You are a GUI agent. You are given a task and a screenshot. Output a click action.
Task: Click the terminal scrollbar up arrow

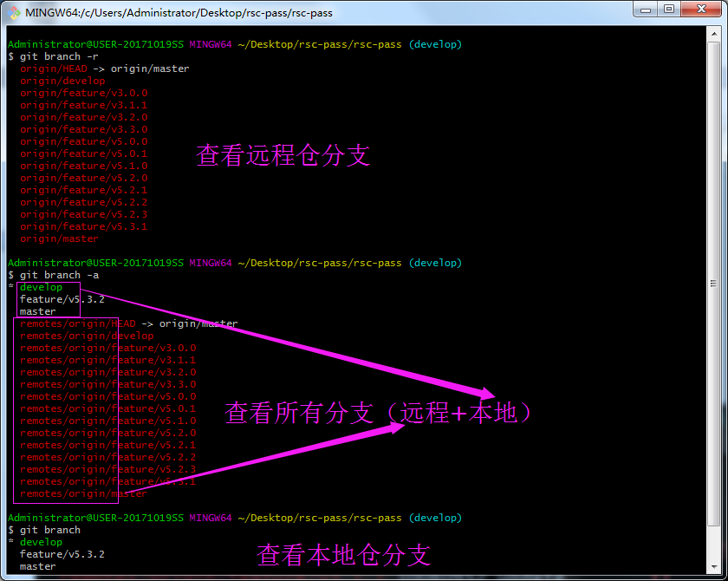coord(713,34)
